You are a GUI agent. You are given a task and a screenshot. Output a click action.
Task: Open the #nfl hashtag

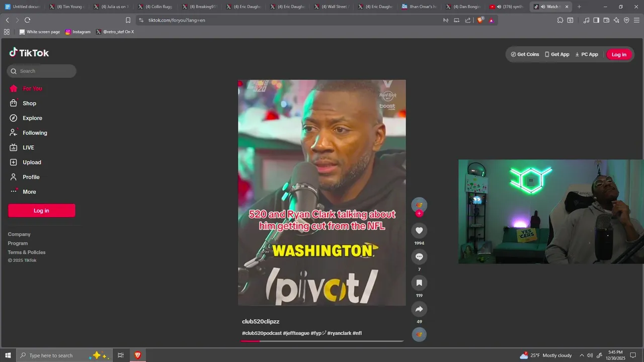coord(357,333)
